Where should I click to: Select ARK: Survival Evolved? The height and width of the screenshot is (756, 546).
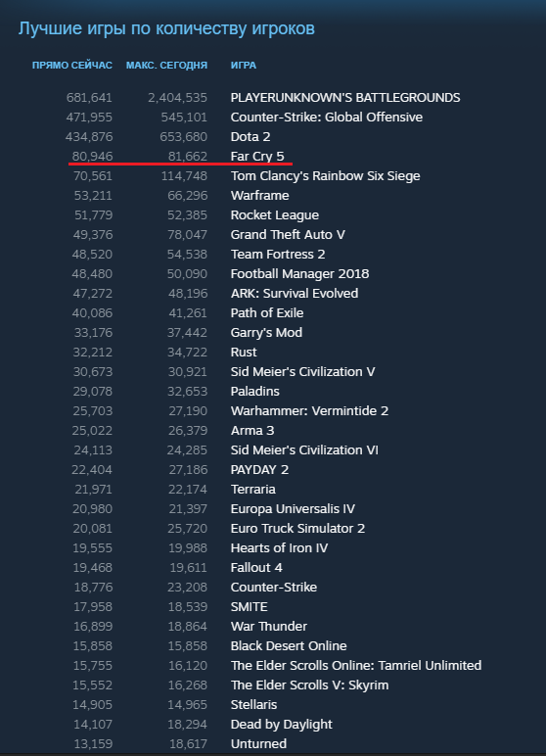(x=295, y=293)
